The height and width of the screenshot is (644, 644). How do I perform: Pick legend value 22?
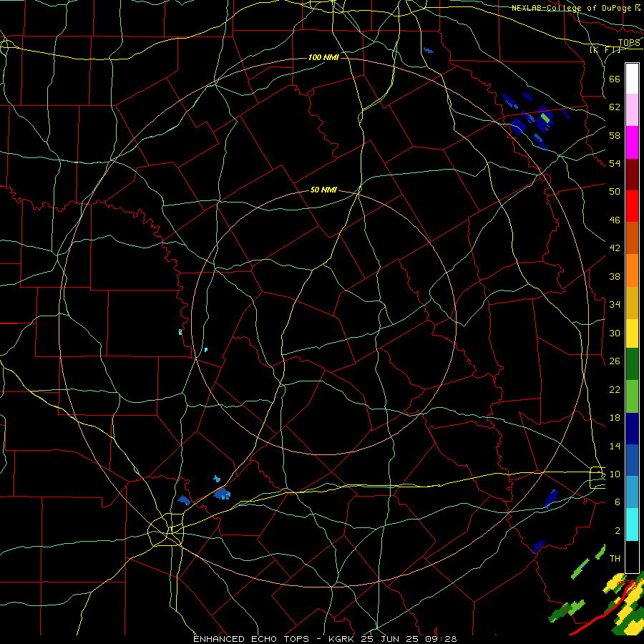(615, 389)
